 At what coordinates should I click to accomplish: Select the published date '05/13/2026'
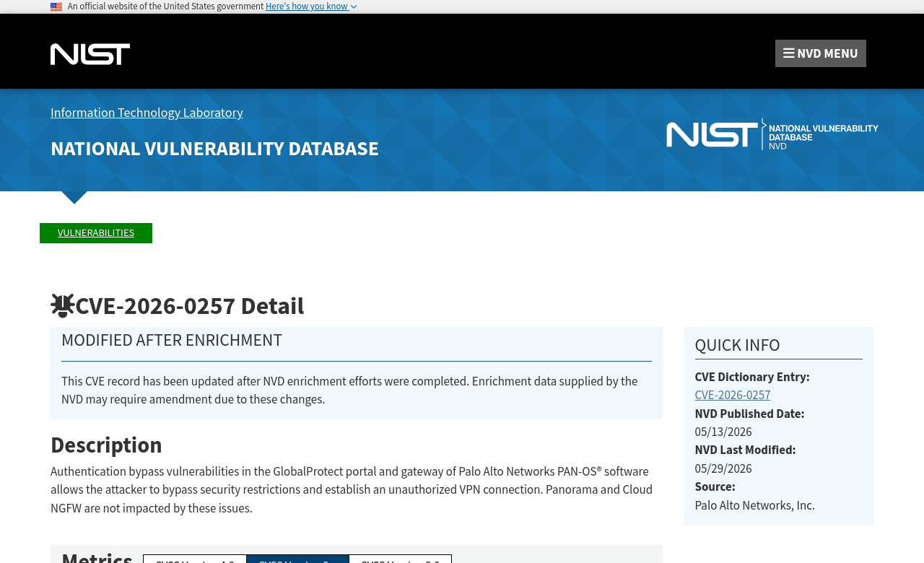pyautogui.click(x=723, y=432)
